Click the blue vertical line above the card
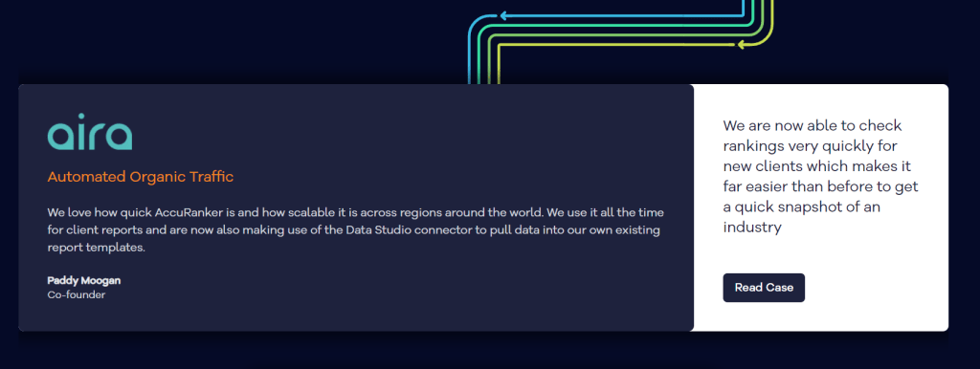Screen dimensions: 980x369 pos(470,56)
